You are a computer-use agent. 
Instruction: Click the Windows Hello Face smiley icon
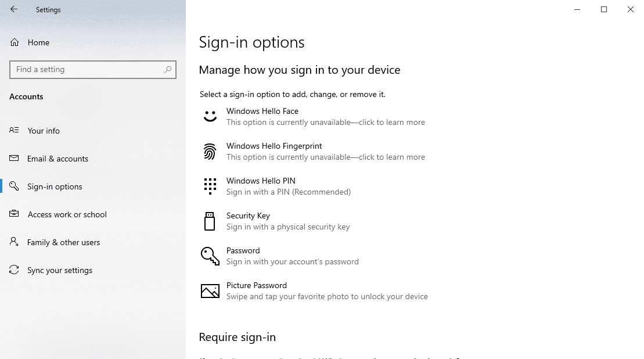210,116
